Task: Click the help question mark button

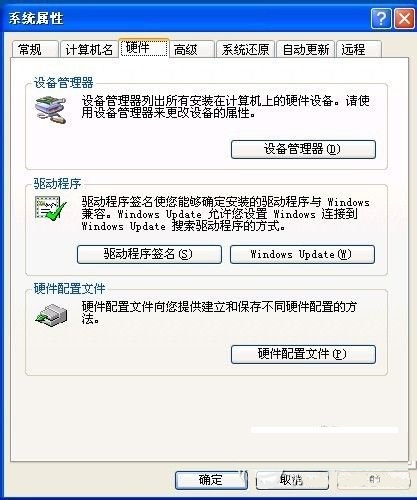Action: pos(381,18)
